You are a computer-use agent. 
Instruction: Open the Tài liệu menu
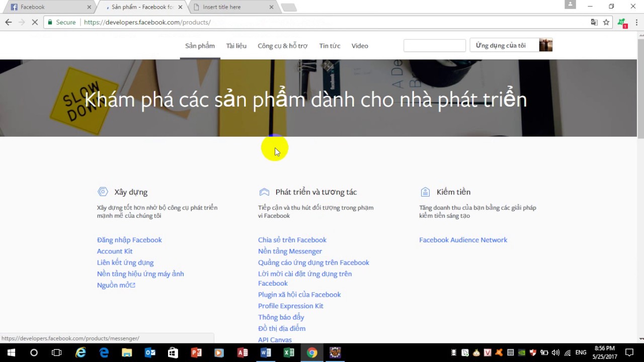(x=236, y=46)
